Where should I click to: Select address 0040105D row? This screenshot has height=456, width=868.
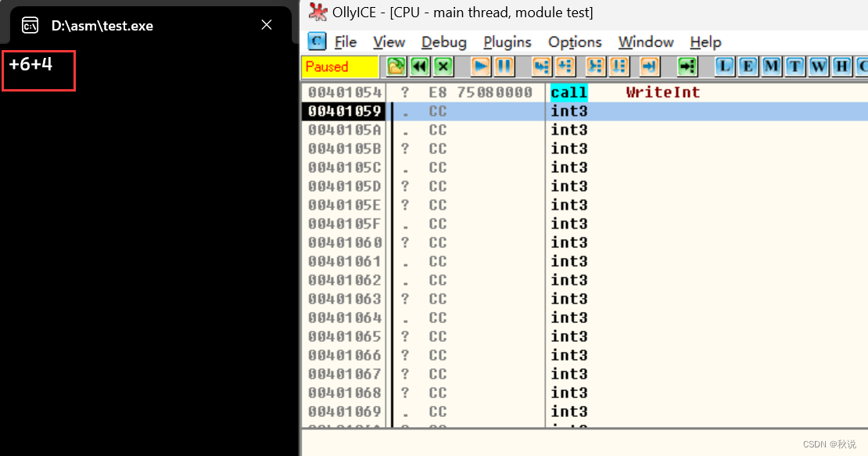coord(344,186)
